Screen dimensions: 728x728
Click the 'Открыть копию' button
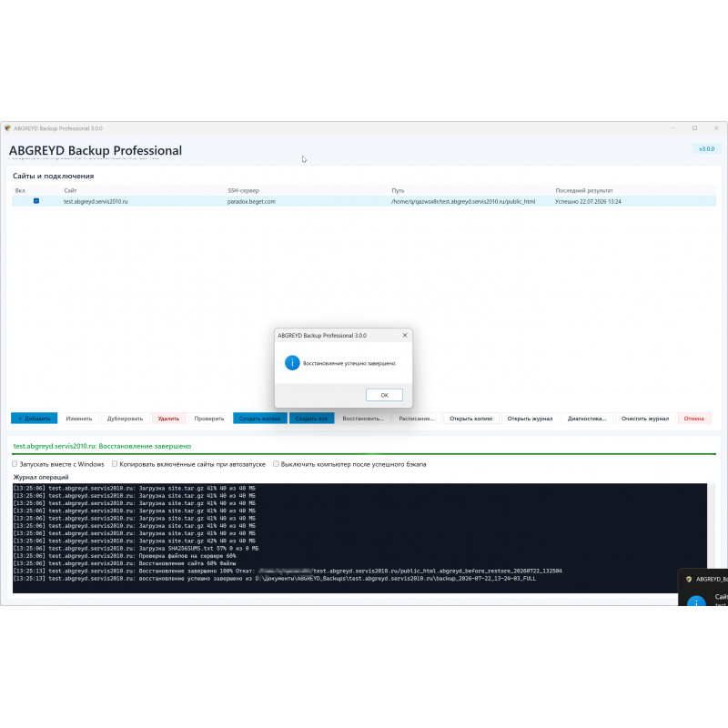coord(470,419)
